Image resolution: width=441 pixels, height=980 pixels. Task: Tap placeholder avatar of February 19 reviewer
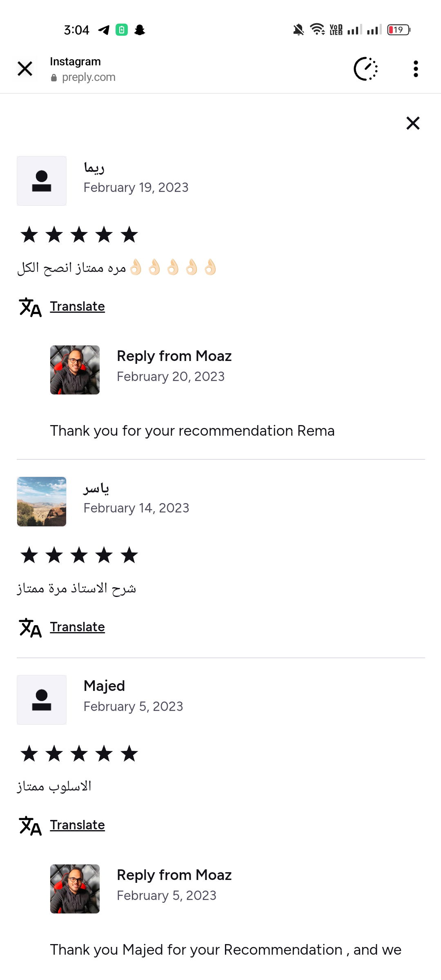[x=42, y=181]
